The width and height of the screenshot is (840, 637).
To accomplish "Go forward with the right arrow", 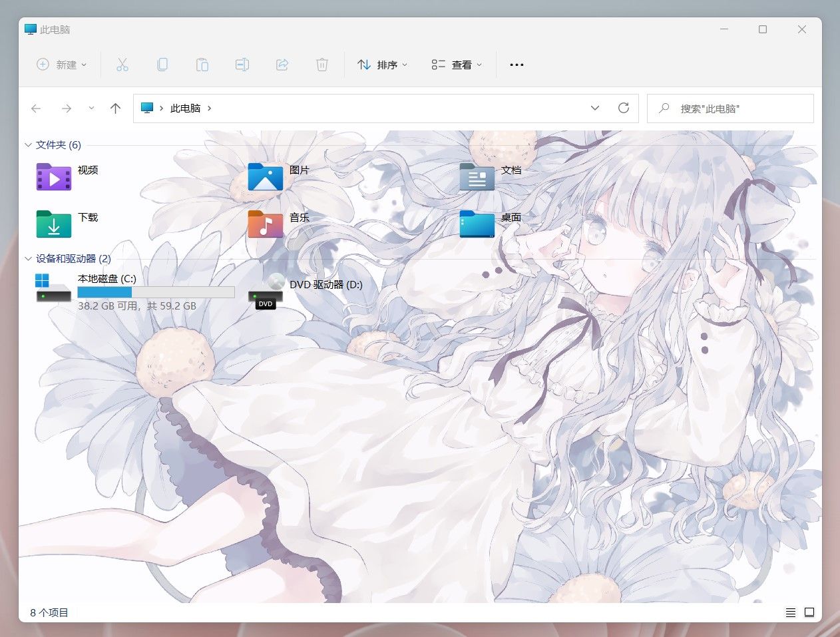I will [x=66, y=108].
